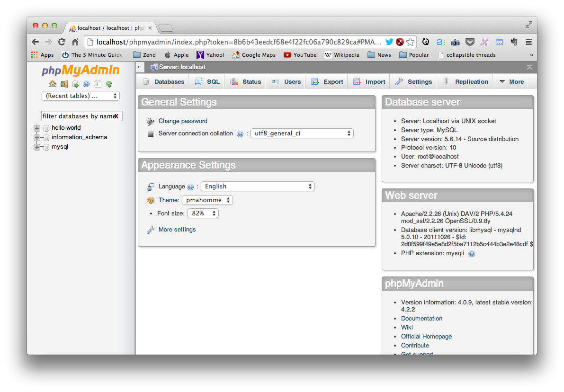Click the Twitter icon in the browser toolbar

[x=389, y=42]
